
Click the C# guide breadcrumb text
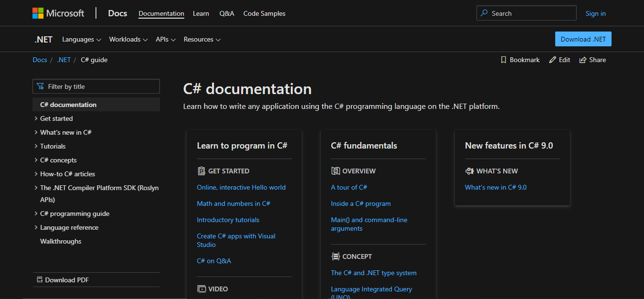coord(94,60)
